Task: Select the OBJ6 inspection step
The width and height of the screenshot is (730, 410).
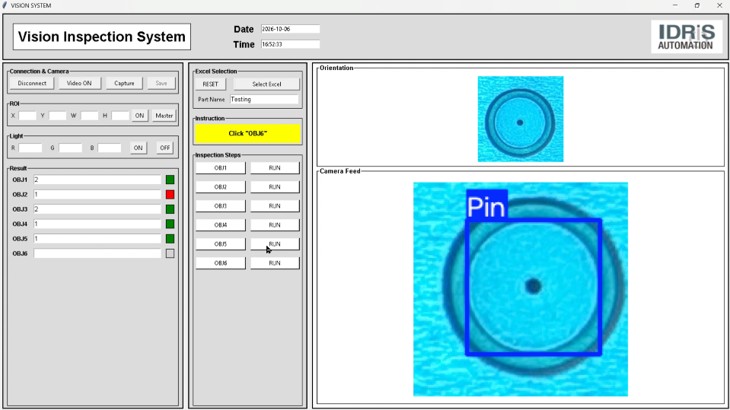Action: tap(220, 263)
